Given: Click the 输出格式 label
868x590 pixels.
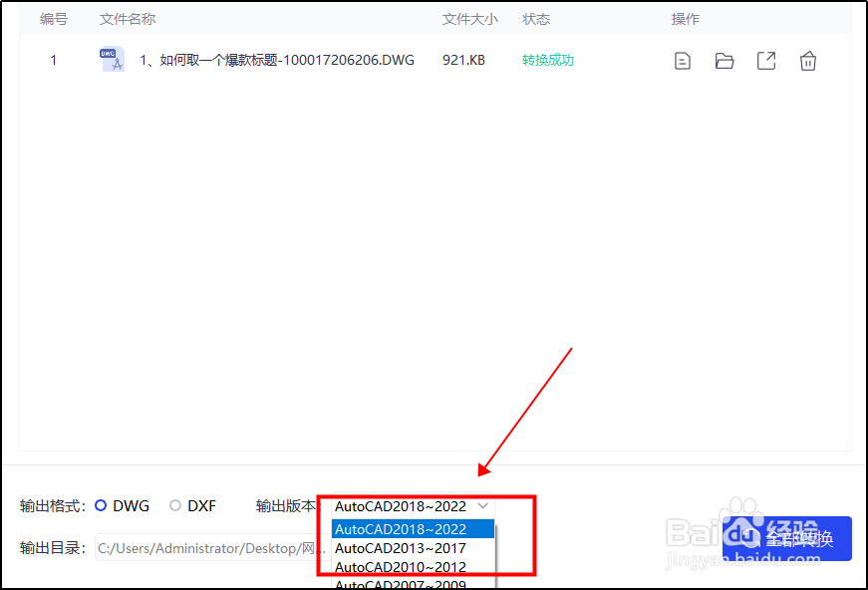Looking at the screenshot, I should pos(53,506).
